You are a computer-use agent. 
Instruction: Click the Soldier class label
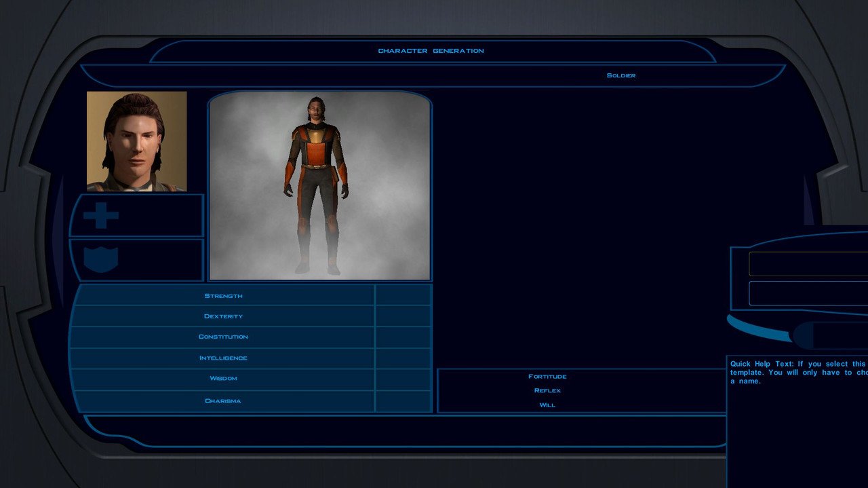point(621,75)
